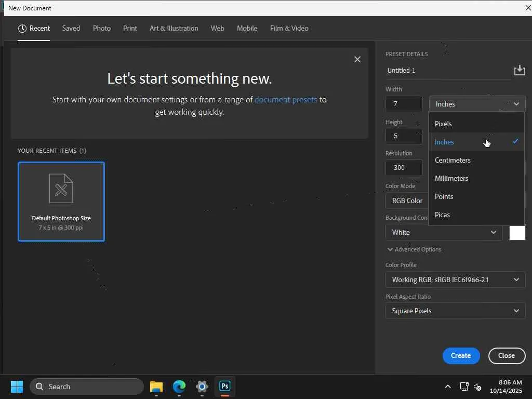Click the muted volume tray icon
The image size is (532, 399).
[477, 387]
